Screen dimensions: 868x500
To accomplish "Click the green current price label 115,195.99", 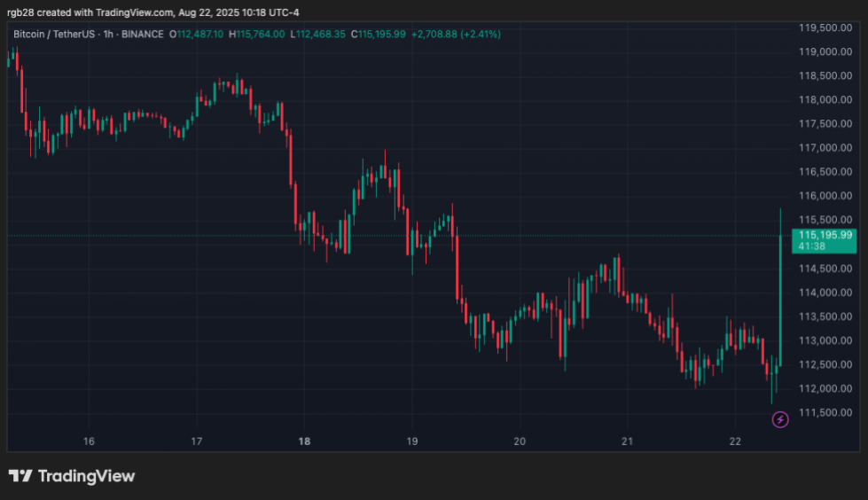I will [825, 235].
